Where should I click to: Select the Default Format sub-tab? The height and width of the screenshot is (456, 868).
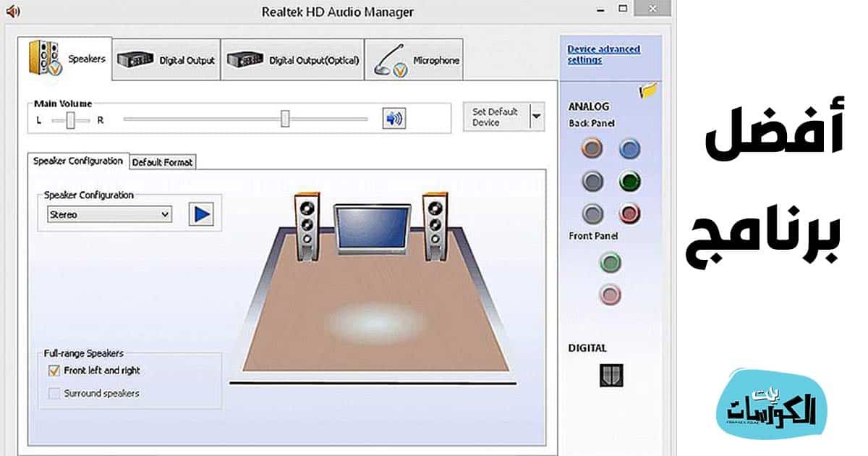163,163
